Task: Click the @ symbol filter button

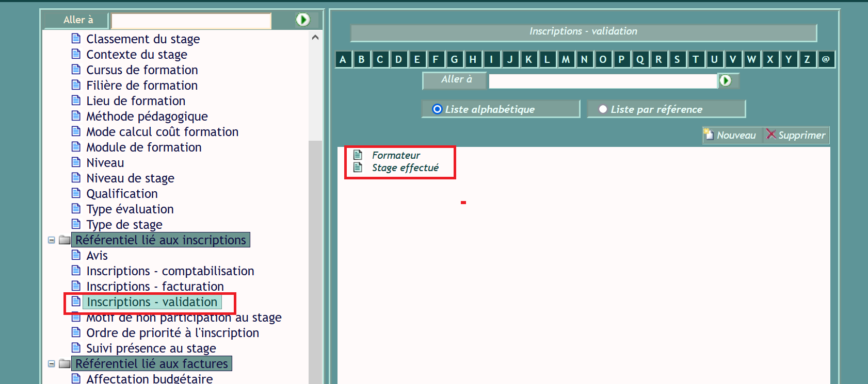Action: pos(826,59)
